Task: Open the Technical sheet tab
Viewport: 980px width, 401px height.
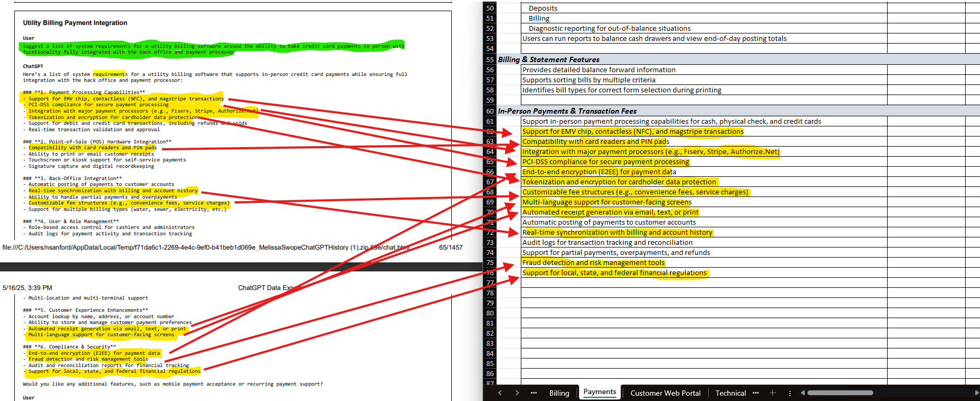Action: [x=730, y=393]
